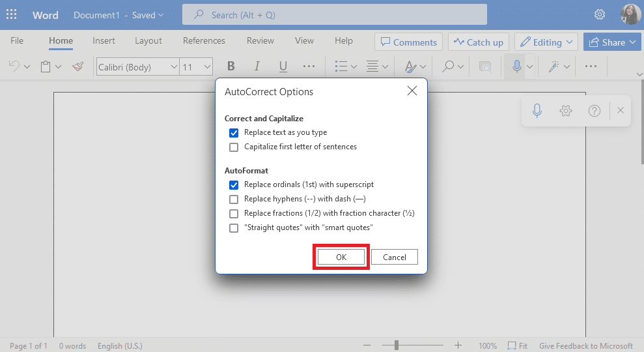Open more ribbon options ellipsis at right
This screenshot has height=352, width=644.
point(591,66)
